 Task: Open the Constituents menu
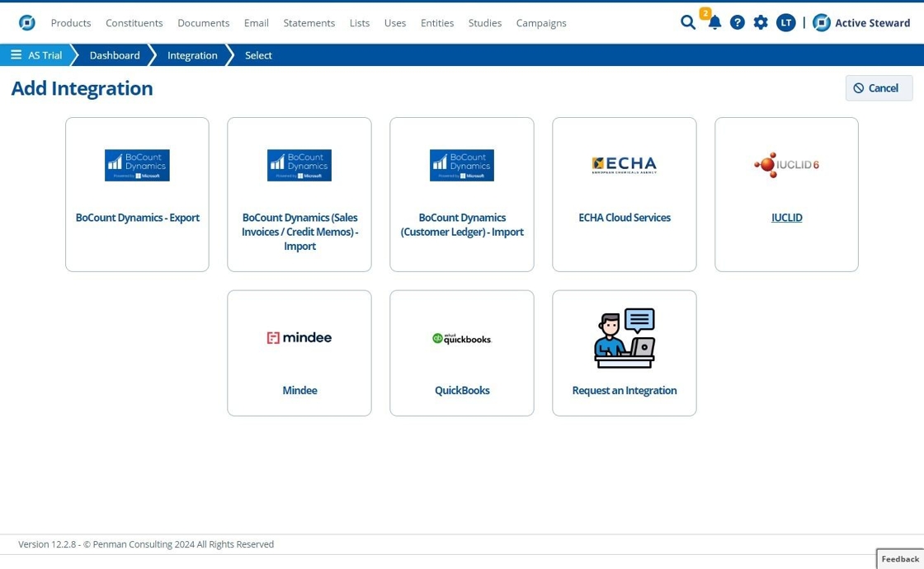point(134,23)
